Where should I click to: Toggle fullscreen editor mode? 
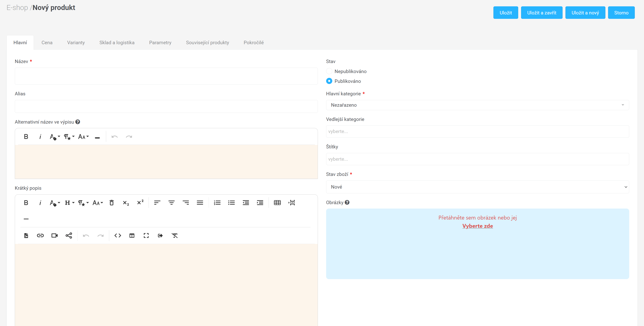click(x=146, y=235)
